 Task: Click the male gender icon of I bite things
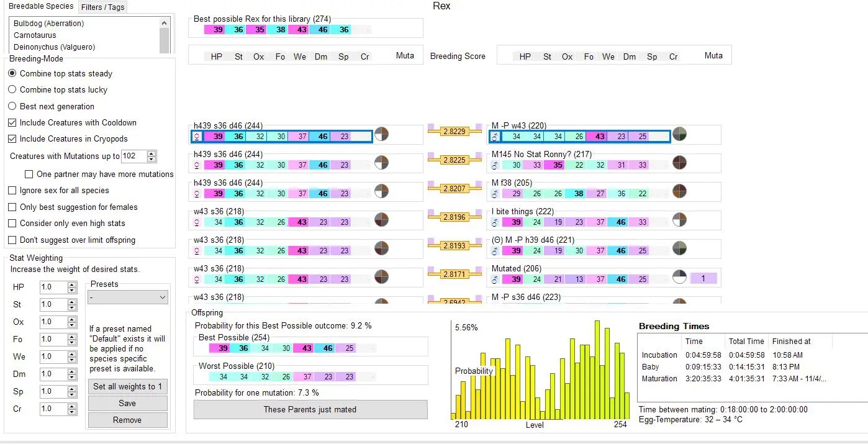494,222
